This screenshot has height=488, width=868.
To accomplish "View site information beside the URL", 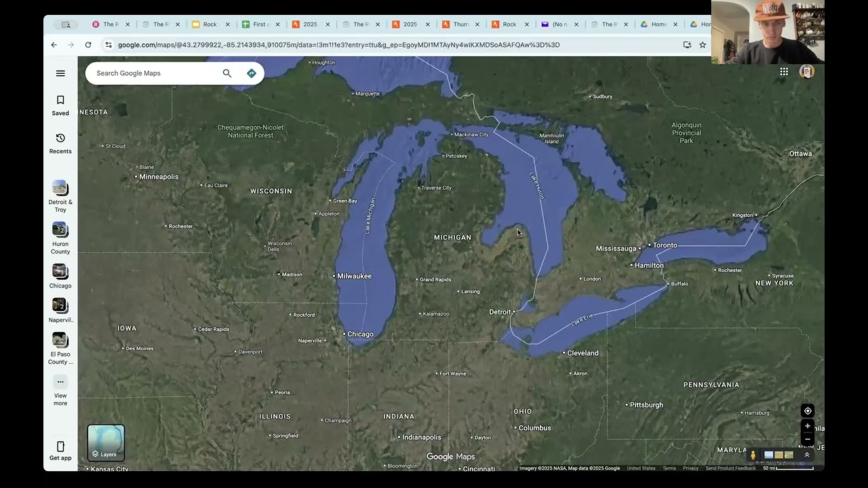I will click(x=108, y=45).
